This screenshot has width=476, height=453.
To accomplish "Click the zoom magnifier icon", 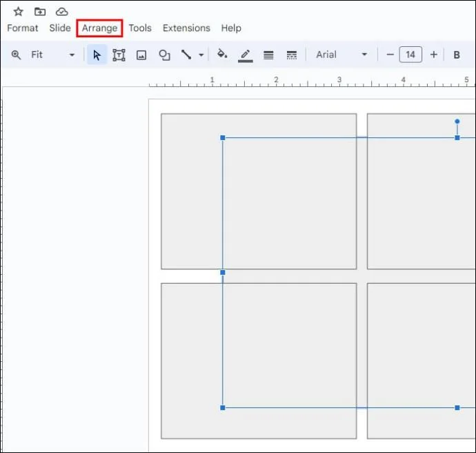I will [x=16, y=55].
